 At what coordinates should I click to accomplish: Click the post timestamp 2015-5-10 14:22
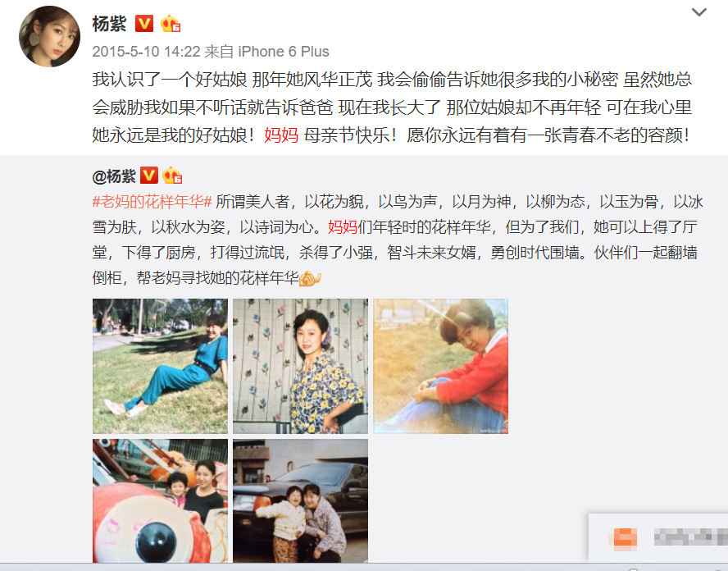[x=146, y=51]
